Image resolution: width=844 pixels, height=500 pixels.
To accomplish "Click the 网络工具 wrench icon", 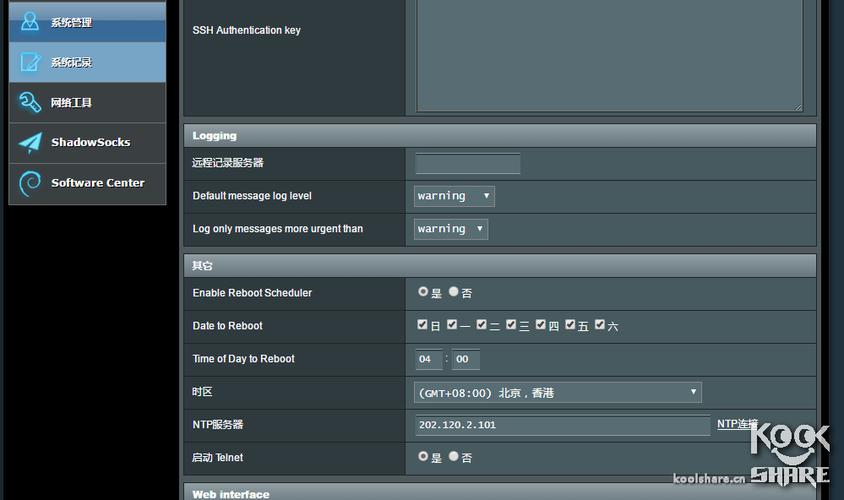I will tap(30, 102).
